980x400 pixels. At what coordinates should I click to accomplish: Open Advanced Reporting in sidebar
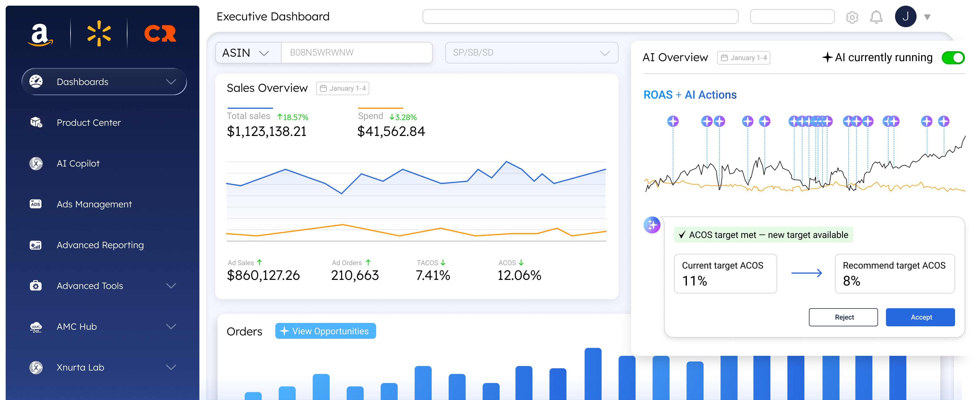click(100, 245)
